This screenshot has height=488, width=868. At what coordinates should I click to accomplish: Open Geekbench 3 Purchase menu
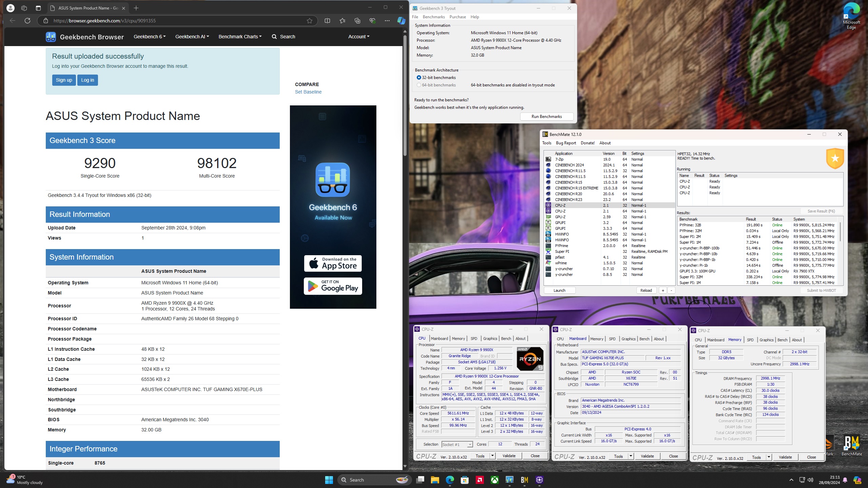point(458,17)
